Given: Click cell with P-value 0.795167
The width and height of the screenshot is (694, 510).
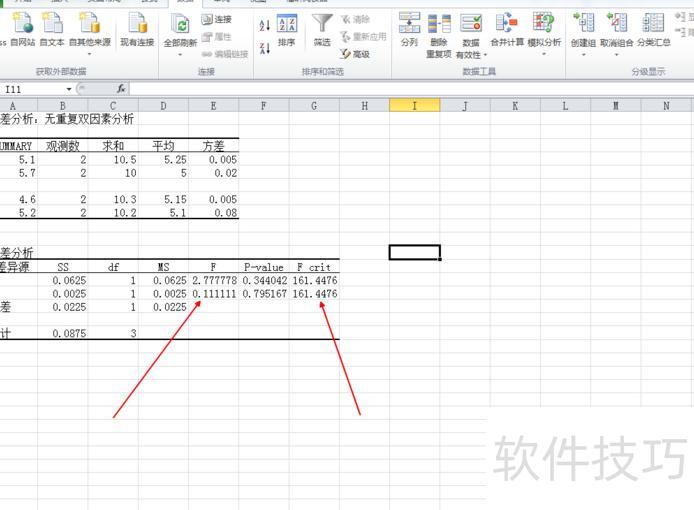Looking at the screenshot, I should [264, 294].
